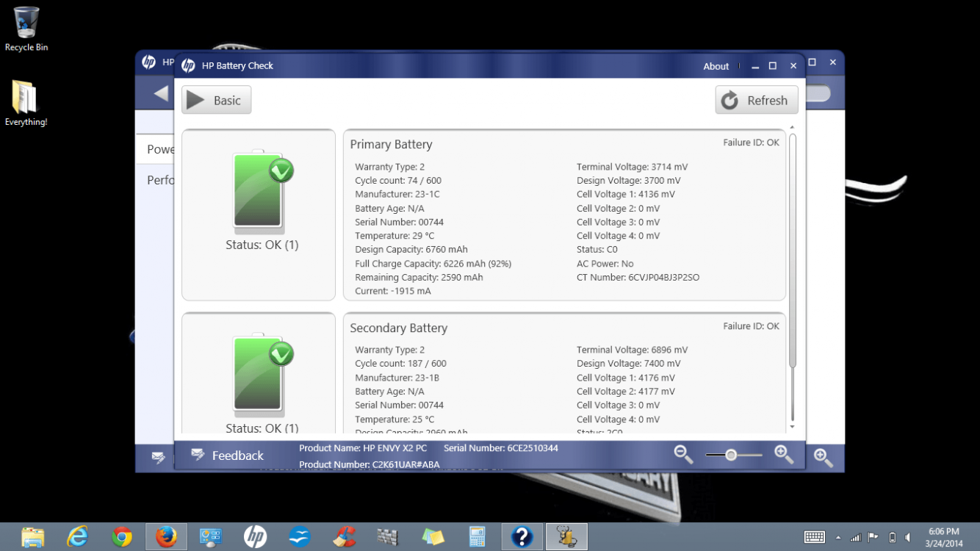Screen dimensions: 980x551
Task: Open Control Panel icon on the taskbar
Action: (x=211, y=537)
